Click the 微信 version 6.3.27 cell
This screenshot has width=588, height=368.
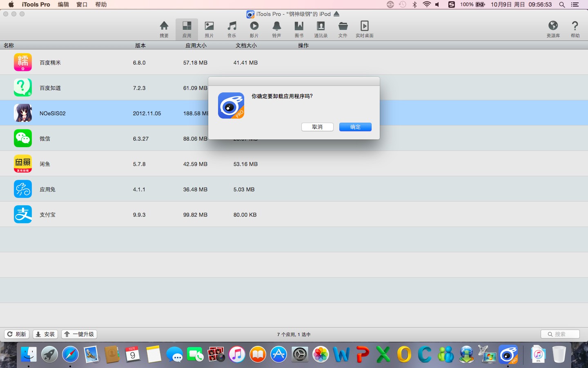coord(141,139)
